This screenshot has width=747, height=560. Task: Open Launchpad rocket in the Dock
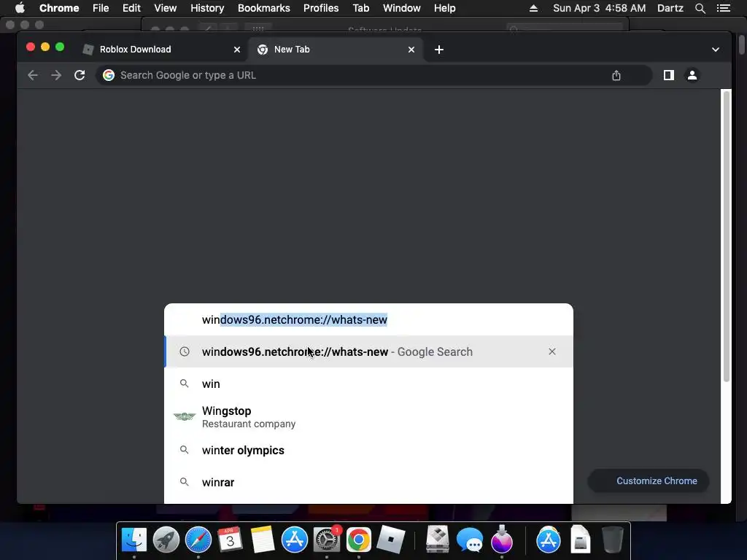[166, 540]
